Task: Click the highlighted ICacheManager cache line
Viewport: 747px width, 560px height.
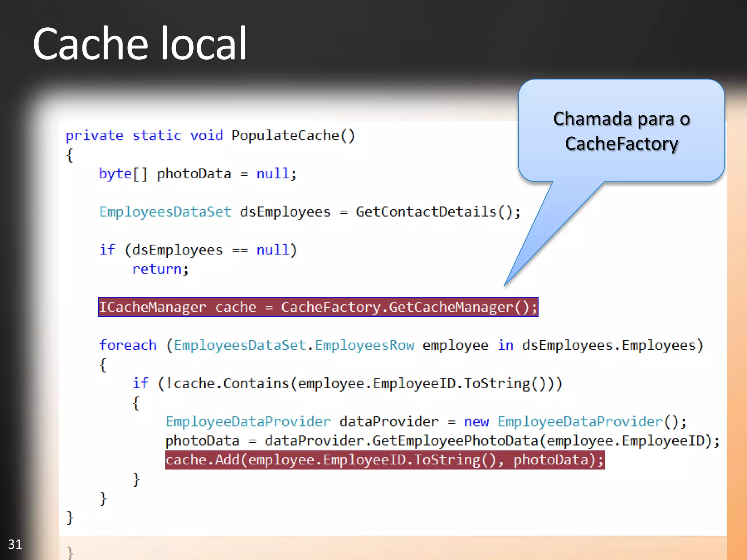Action: 318,307
